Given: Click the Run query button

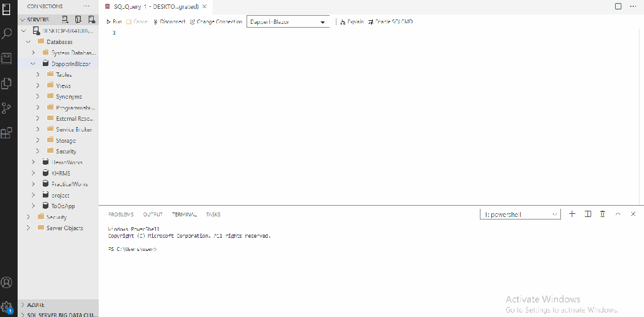Looking at the screenshot, I should tap(114, 21).
